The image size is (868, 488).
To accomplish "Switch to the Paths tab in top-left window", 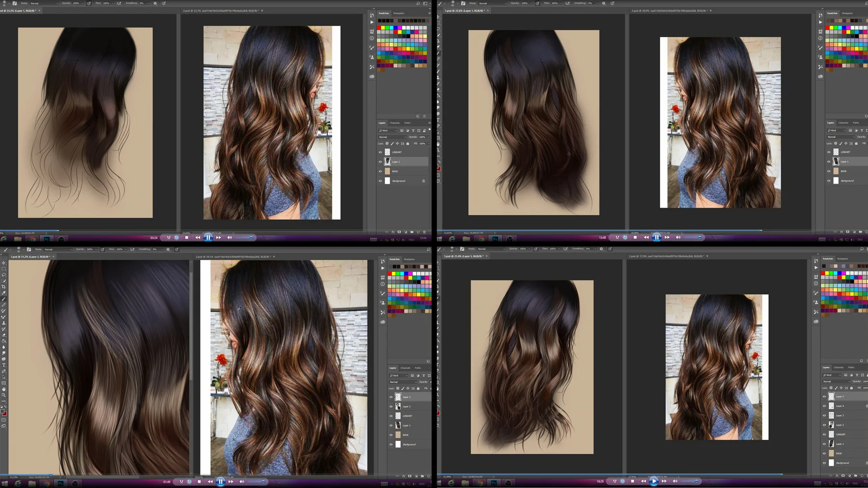I will pyautogui.click(x=407, y=123).
